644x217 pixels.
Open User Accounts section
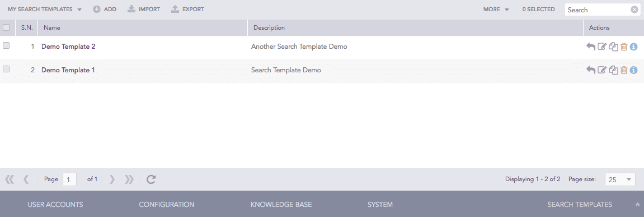55,204
